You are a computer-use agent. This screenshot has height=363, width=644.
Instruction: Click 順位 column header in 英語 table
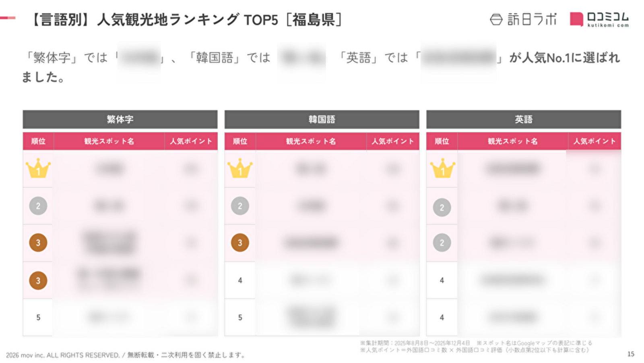[442, 141]
